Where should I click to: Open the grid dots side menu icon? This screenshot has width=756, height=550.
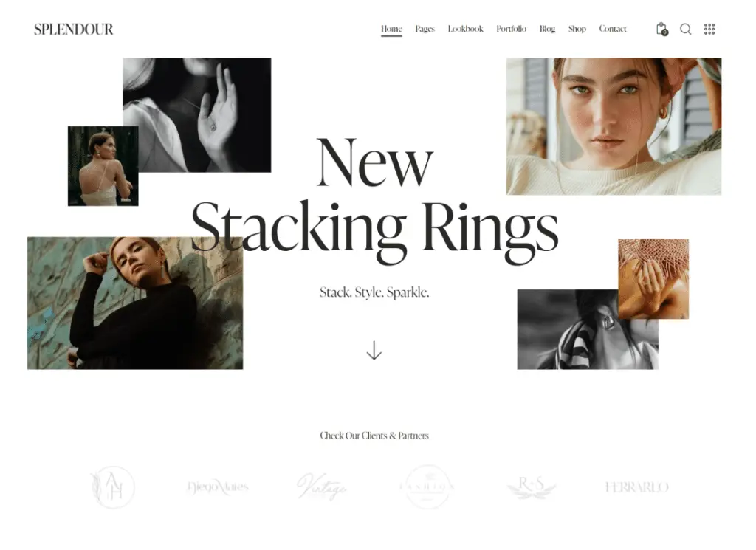click(x=709, y=29)
